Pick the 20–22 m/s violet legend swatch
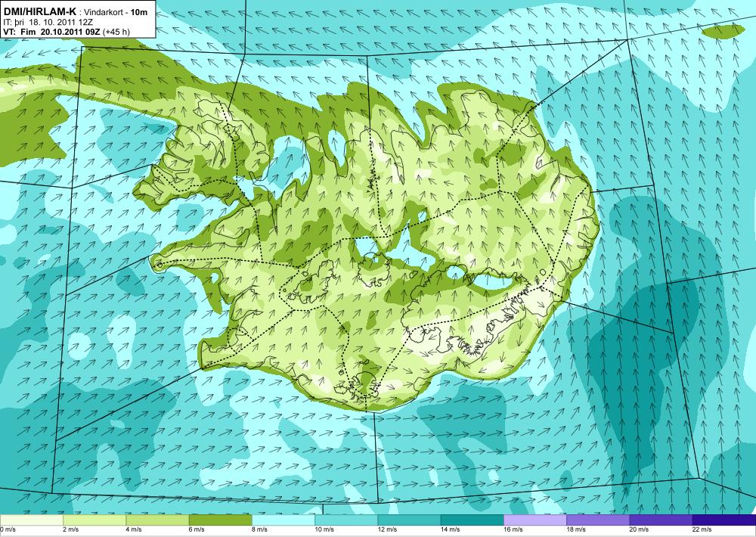 click(661, 520)
